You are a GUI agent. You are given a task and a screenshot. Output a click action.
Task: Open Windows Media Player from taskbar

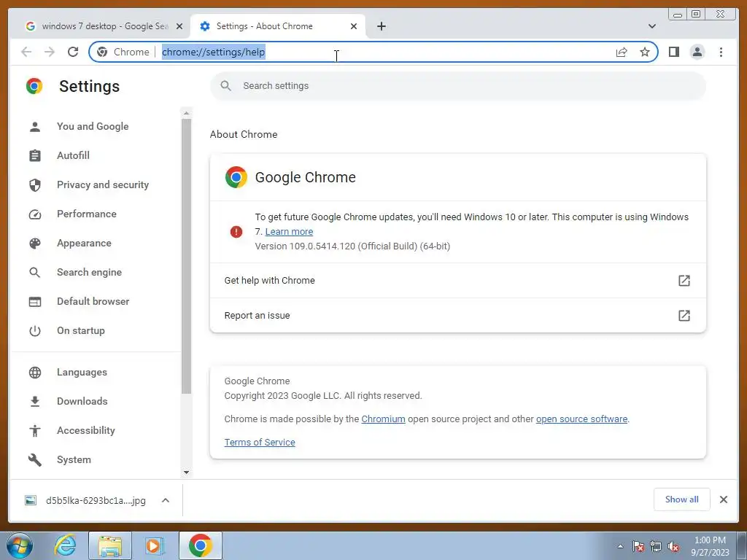(x=154, y=545)
